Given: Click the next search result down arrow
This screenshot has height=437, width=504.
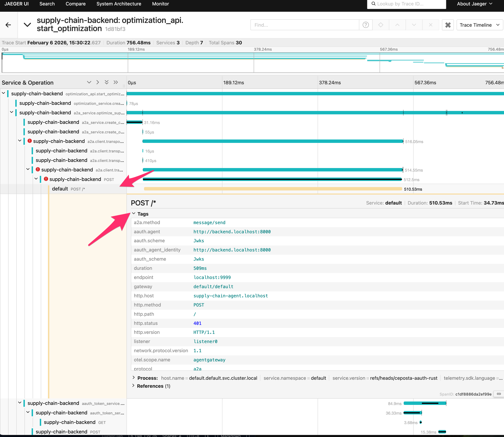Looking at the screenshot, I should (x=414, y=25).
